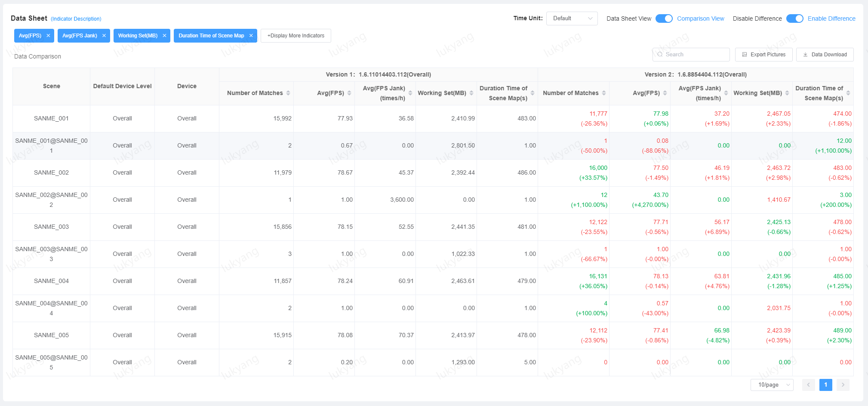Viewport: 868px width, 406px height.
Task: Click Display More Indicators button
Action: [296, 36]
